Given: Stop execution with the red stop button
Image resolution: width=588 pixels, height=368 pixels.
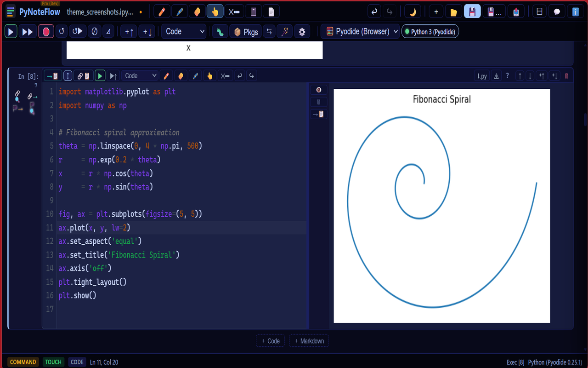Looking at the screenshot, I should 46,32.
